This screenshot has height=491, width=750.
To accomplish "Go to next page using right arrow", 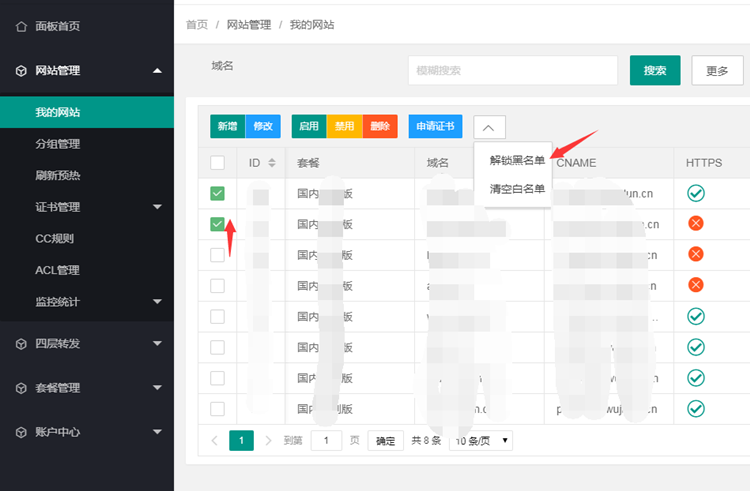I will [x=268, y=441].
